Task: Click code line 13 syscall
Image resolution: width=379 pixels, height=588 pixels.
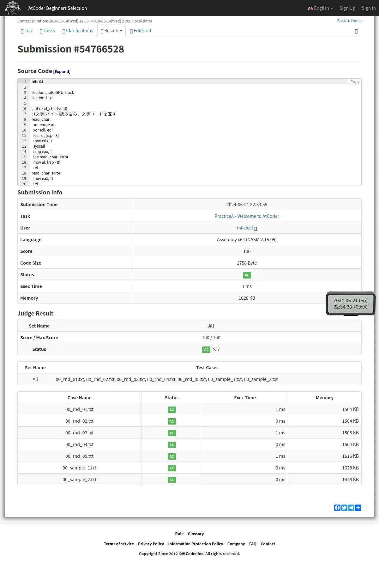Action: tap(39, 146)
